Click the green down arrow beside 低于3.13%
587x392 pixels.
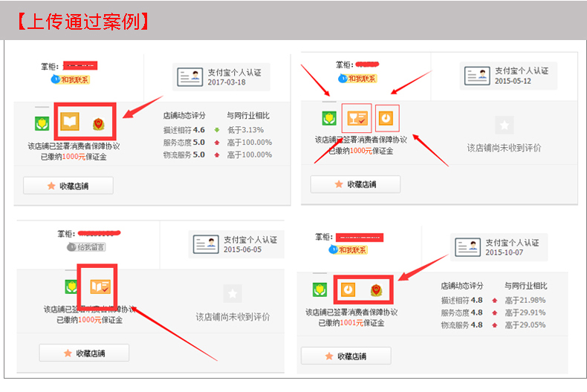(217, 130)
